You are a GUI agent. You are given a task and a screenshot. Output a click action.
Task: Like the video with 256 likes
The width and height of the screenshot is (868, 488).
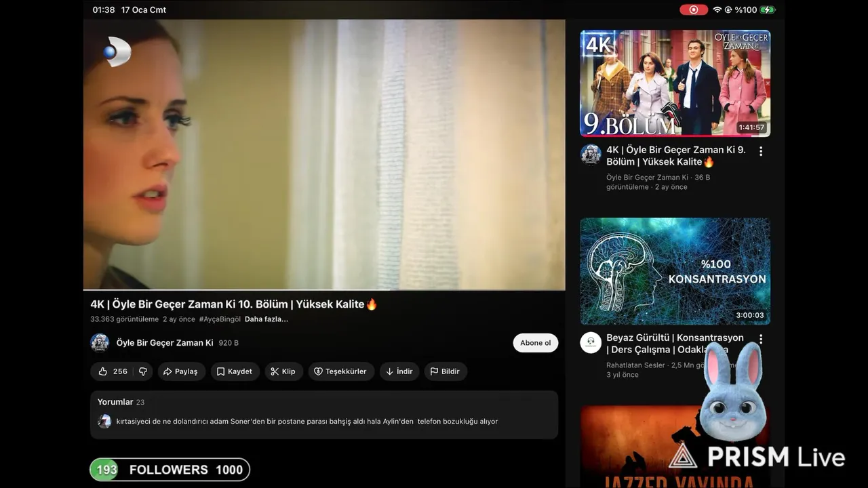(x=113, y=371)
